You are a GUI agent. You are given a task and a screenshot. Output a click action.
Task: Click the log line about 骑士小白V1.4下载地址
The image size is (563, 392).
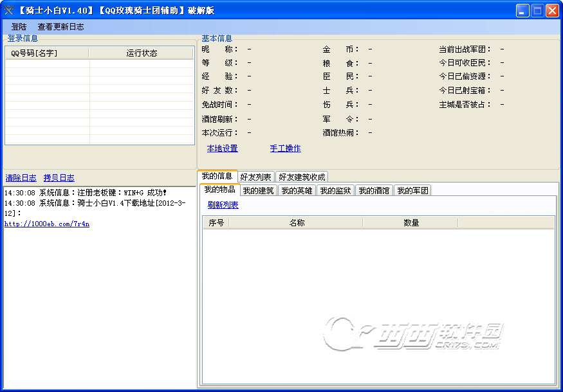pyautogui.click(x=95, y=208)
